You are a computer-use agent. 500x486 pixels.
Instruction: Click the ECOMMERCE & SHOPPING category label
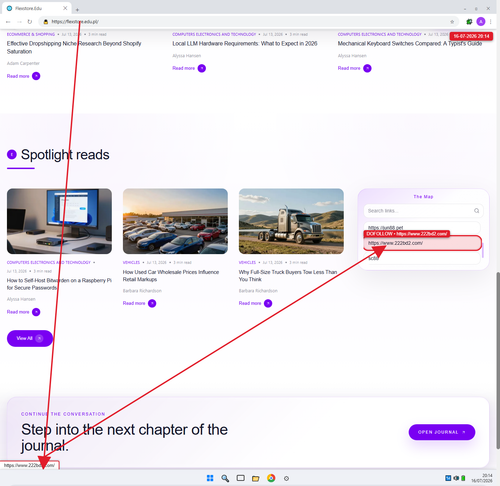point(31,34)
